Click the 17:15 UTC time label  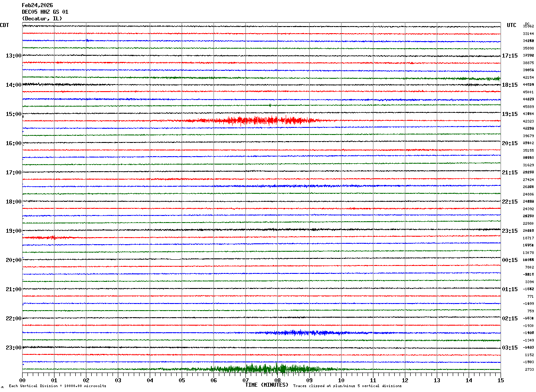(510, 56)
